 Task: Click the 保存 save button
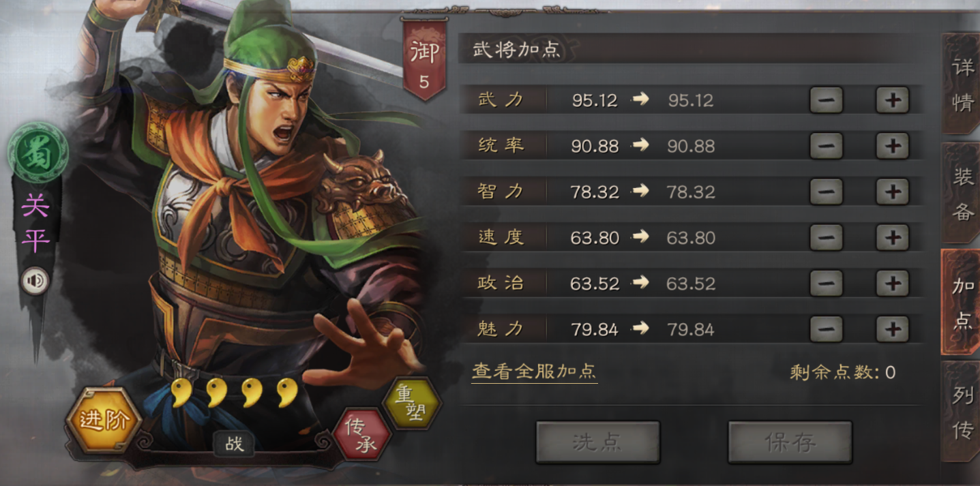click(790, 442)
